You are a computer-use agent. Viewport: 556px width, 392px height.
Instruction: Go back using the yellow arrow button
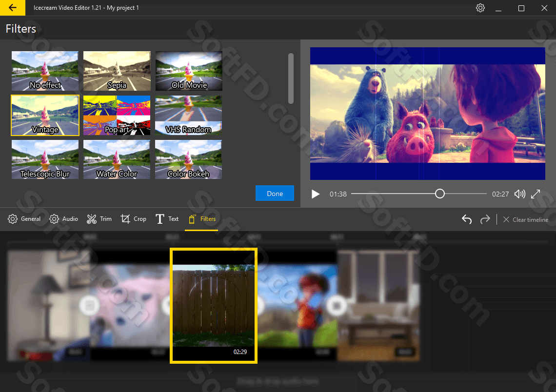pos(12,7)
